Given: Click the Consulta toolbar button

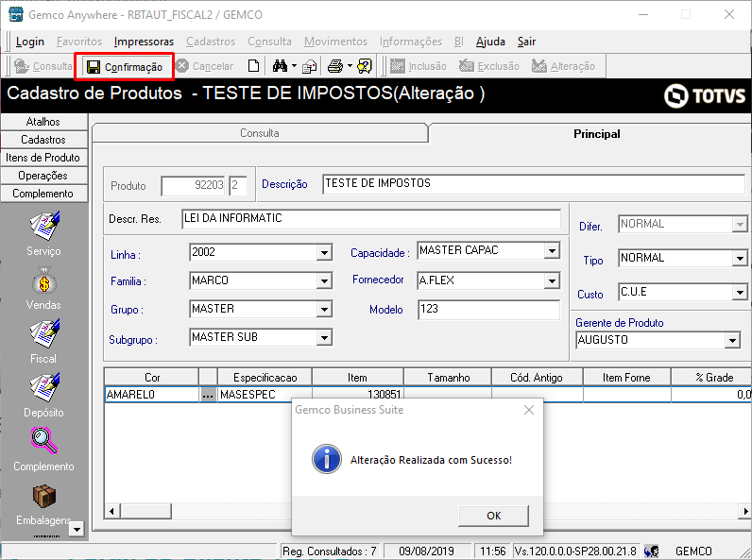Looking at the screenshot, I should [43, 66].
